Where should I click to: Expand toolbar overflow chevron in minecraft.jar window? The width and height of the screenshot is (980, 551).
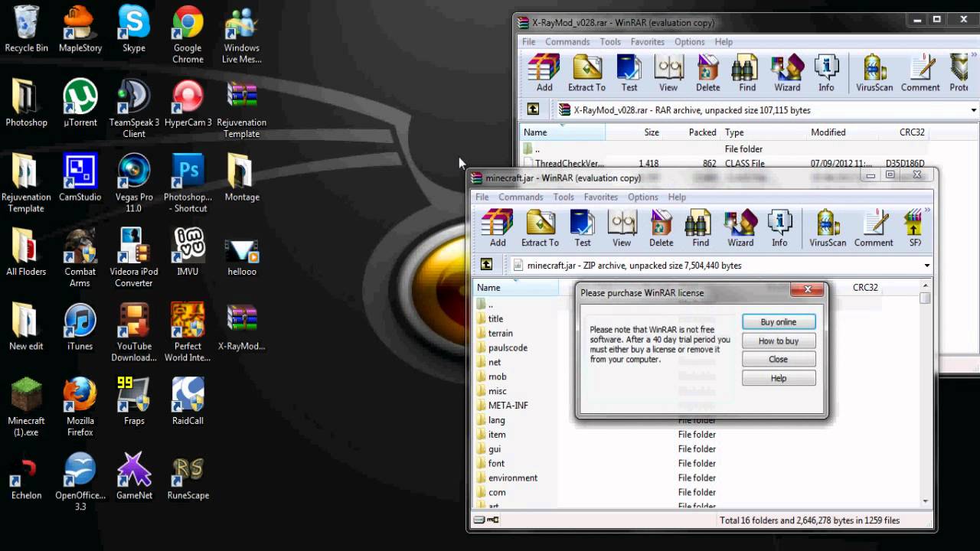(928, 210)
